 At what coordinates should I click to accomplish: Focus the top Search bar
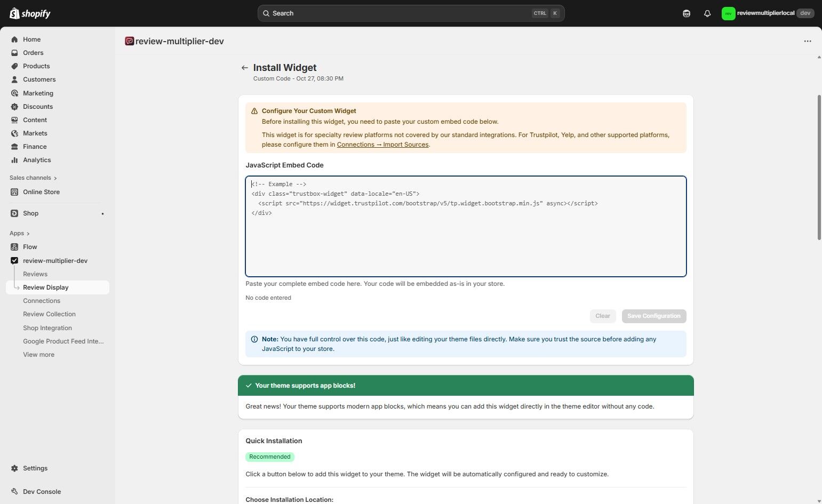pyautogui.click(x=411, y=13)
